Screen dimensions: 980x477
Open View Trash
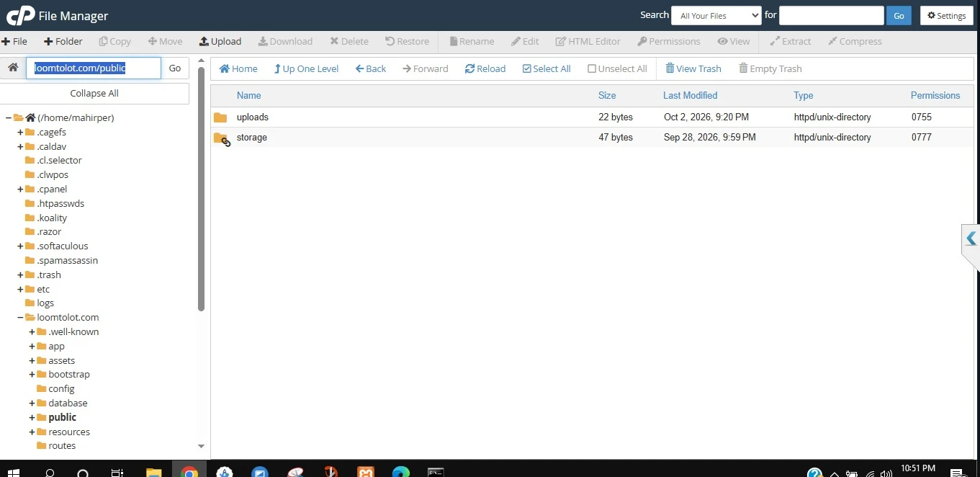pos(693,68)
